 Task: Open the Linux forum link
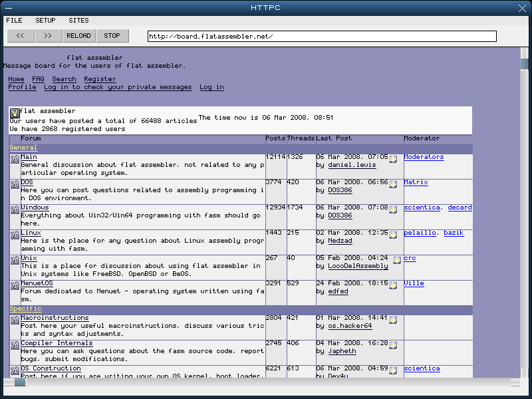(x=31, y=233)
